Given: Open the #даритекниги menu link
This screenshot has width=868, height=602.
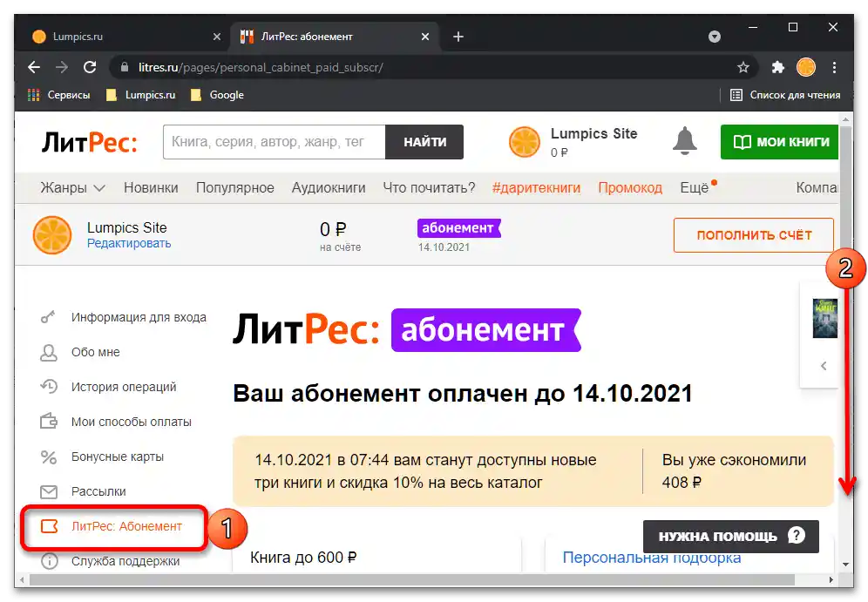Looking at the screenshot, I should (536, 188).
